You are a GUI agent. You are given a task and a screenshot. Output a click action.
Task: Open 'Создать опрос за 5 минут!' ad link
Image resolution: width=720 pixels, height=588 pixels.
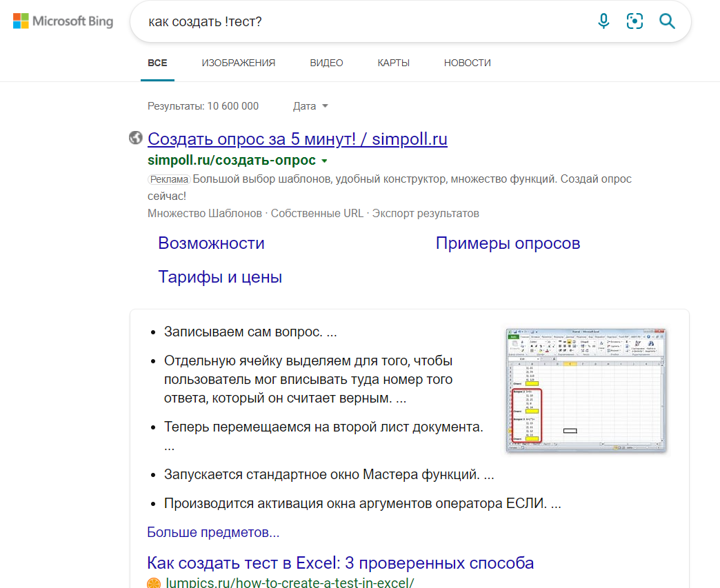click(x=297, y=139)
